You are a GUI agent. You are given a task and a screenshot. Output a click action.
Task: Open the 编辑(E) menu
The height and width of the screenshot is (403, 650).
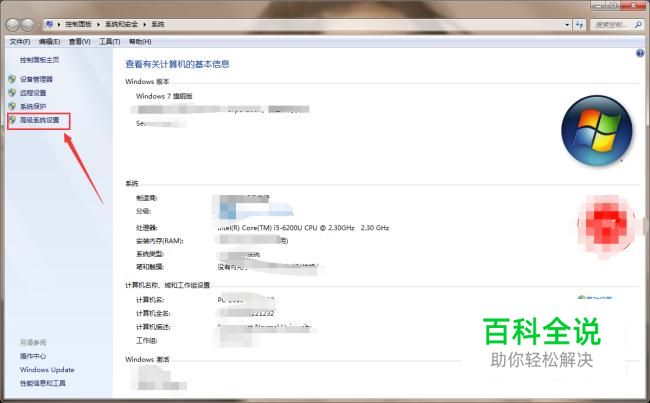pyautogui.click(x=49, y=41)
